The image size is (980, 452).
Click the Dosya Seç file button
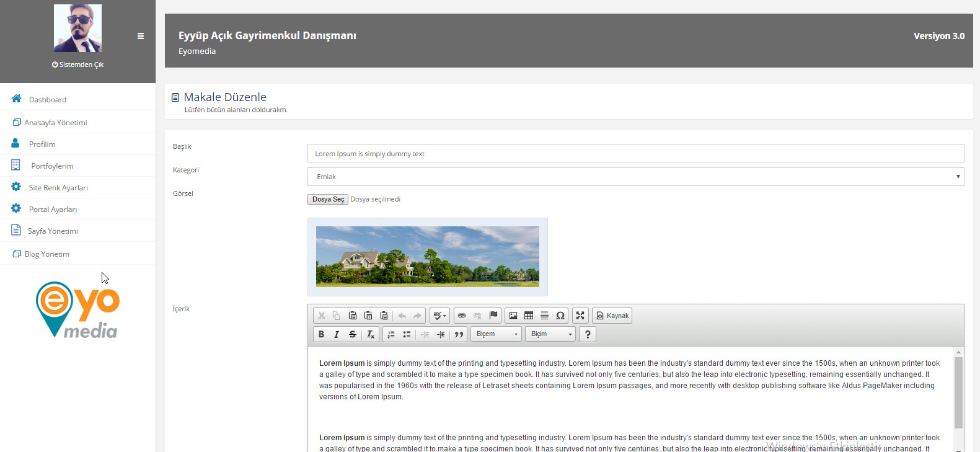click(x=328, y=199)
